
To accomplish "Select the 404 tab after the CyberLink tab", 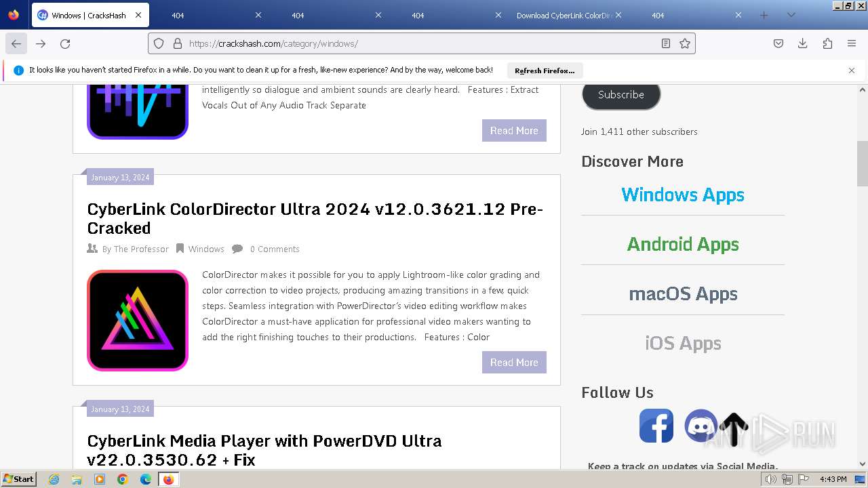I will (689, 15).
